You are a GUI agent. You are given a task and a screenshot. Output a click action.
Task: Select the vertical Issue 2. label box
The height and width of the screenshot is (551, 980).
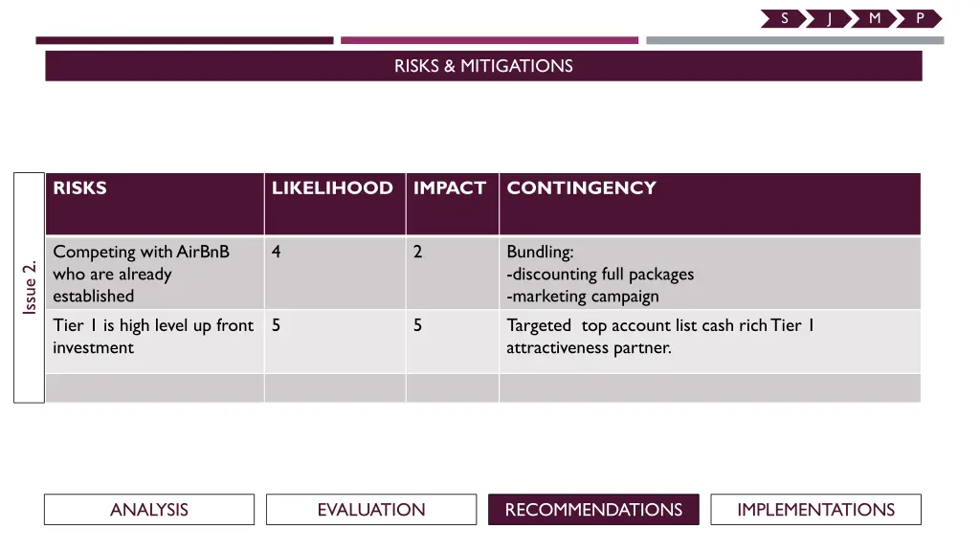30,288
